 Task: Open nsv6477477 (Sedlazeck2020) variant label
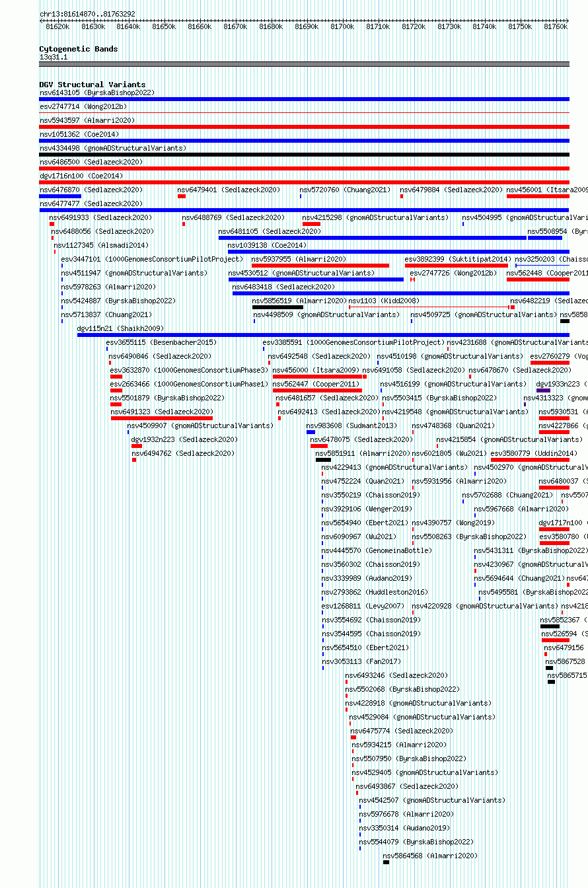tap(91, 203)
